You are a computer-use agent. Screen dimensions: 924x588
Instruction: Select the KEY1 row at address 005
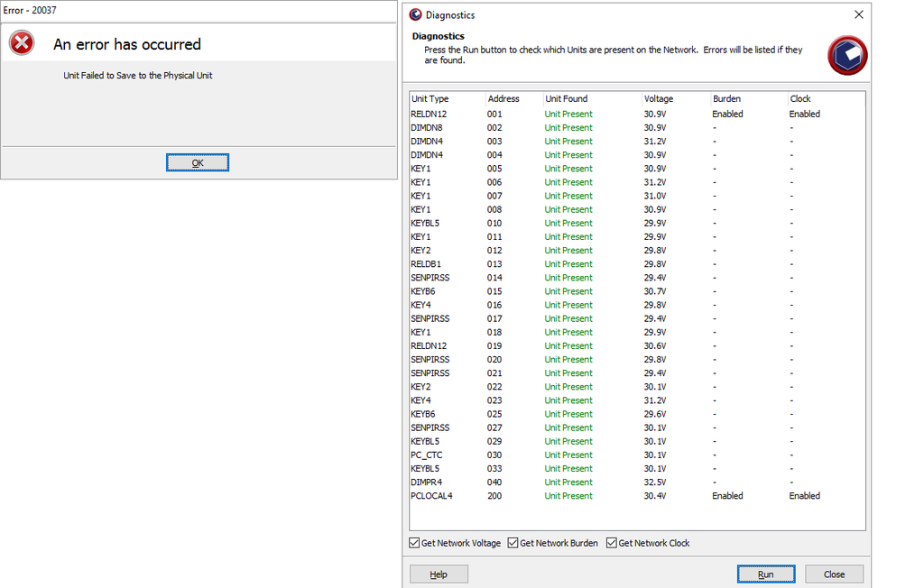(637, 169)
